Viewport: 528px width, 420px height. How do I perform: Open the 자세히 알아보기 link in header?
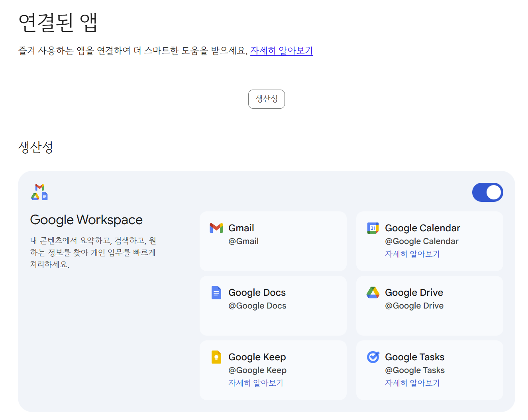click(x=281, y=51)
